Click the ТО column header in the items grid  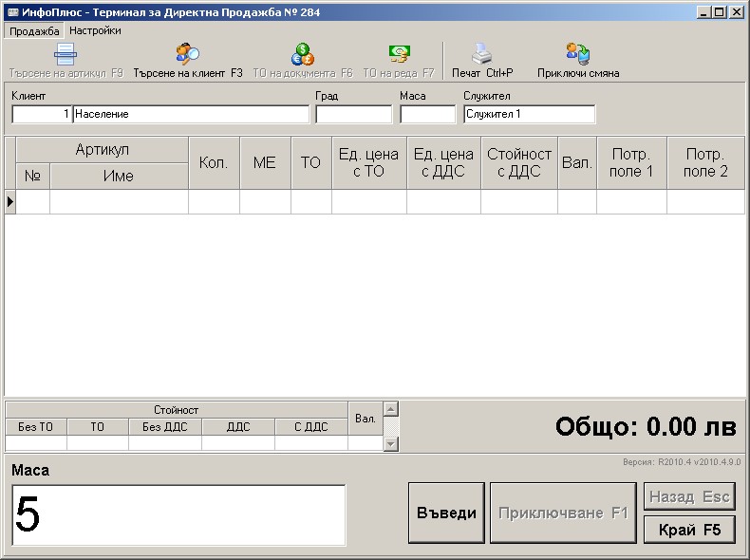pos(310,162)
